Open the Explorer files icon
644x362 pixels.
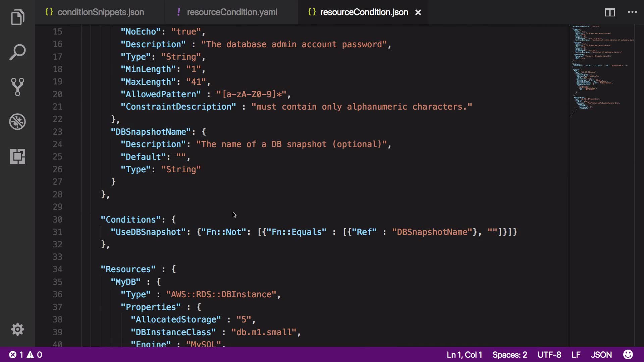coord(17,17)
